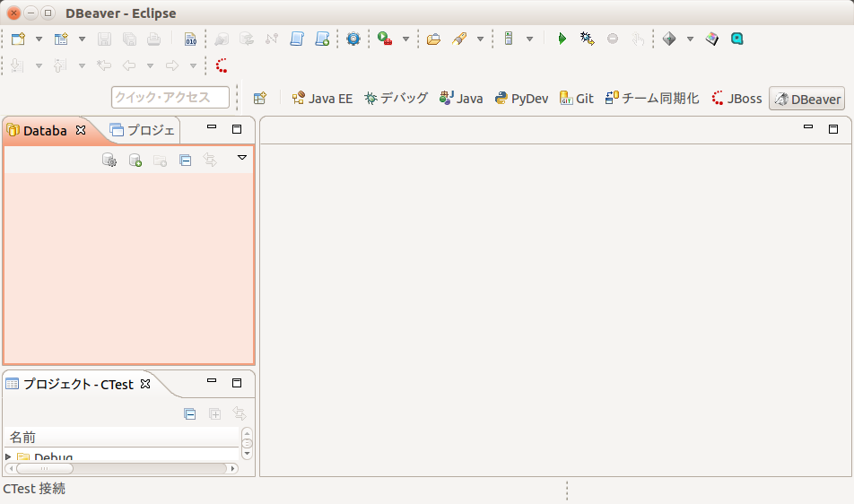Switch to the Java EE perspective
The height and width of the screenshot is (504, 854).
tap(322, 99)
